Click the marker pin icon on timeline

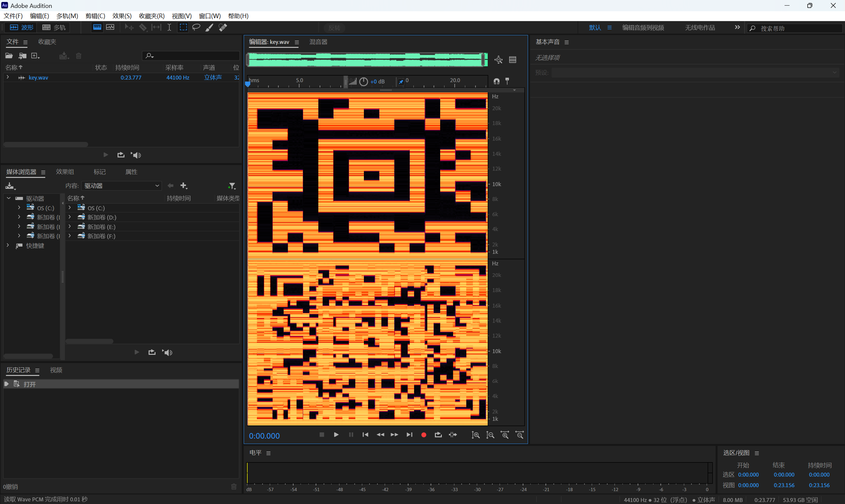point(507,81)
